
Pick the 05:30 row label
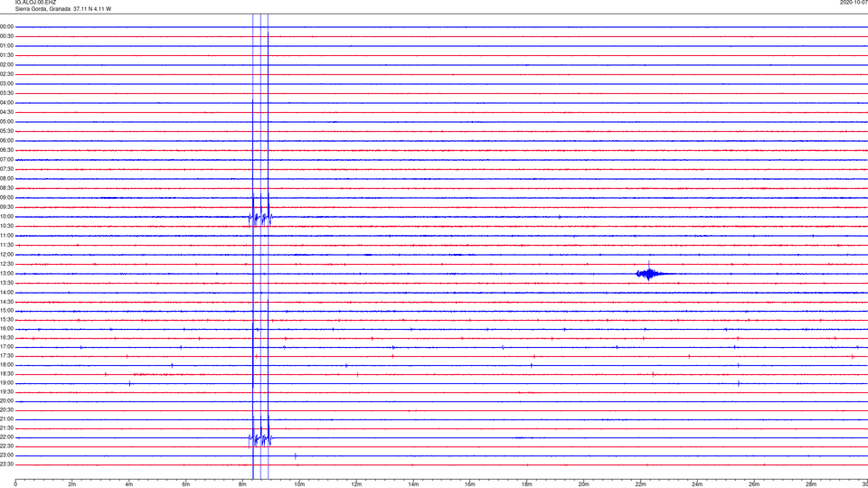point(7,131)
